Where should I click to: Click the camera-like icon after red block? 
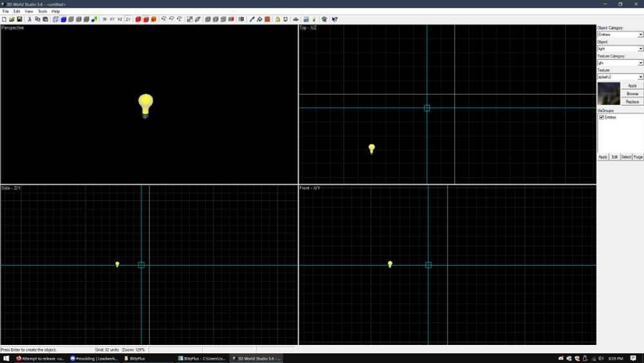tap(241, 19)
